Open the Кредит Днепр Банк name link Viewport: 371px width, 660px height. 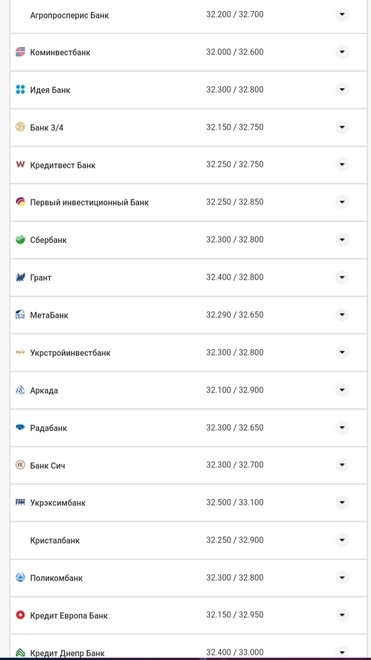(67, 653)
